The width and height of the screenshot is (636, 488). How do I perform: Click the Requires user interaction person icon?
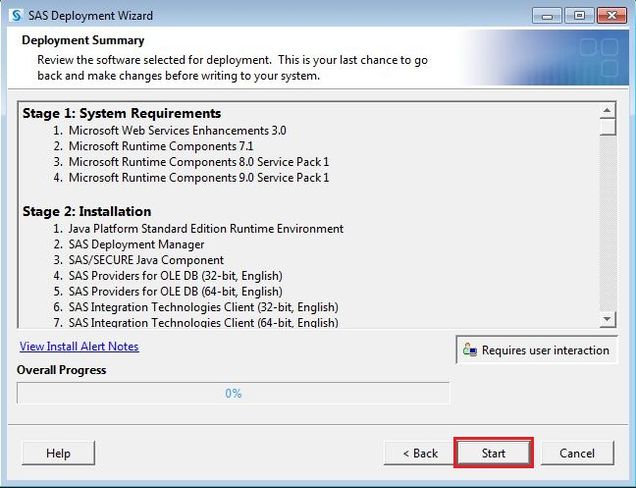[470, 350]
